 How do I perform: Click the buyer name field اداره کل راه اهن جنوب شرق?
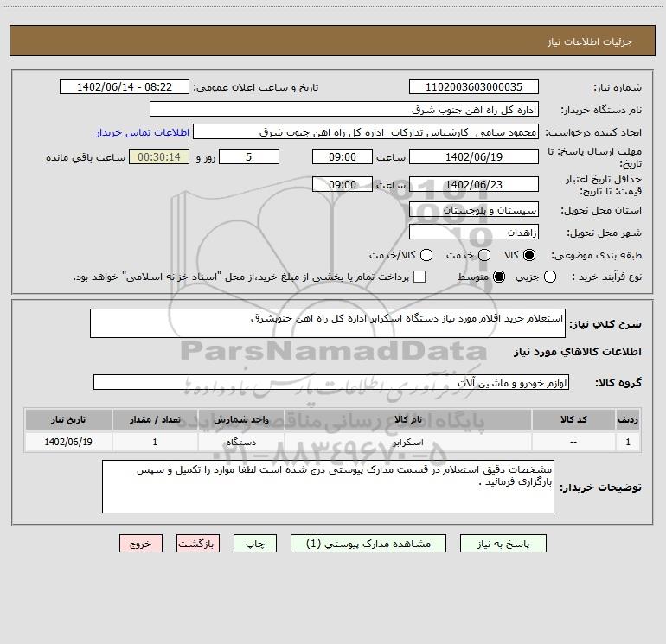tap(344, 110)
